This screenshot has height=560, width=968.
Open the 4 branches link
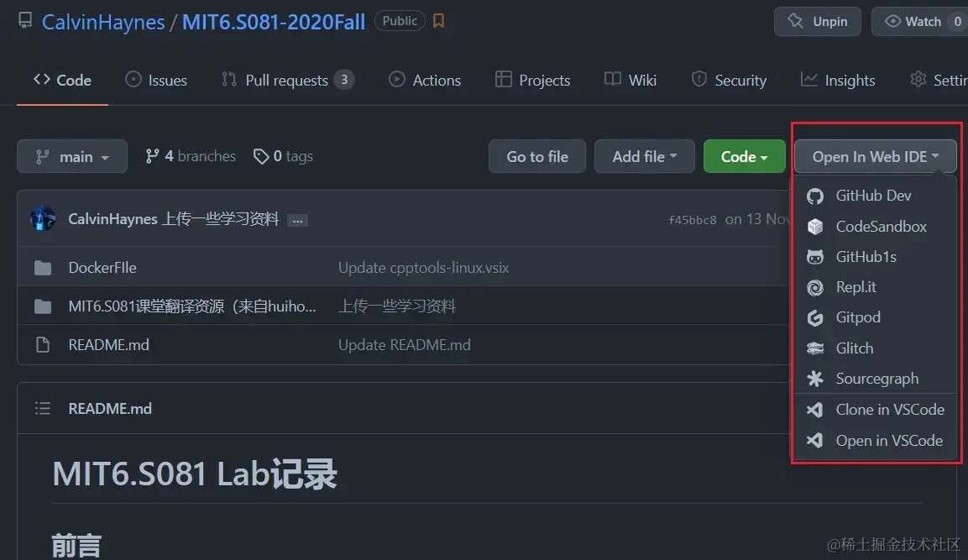190,156
